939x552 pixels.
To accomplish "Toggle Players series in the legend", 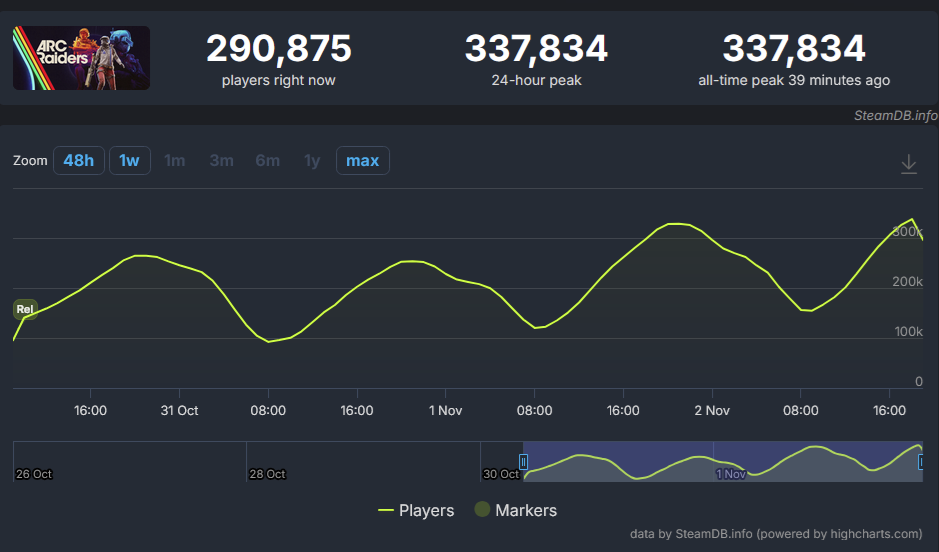I will point(416,510).
